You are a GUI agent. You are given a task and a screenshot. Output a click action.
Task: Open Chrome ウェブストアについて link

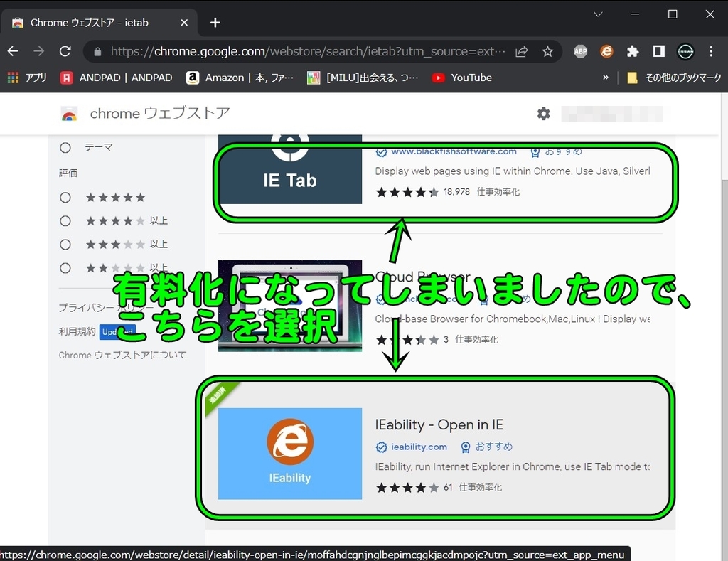click(x=122, y=356)
